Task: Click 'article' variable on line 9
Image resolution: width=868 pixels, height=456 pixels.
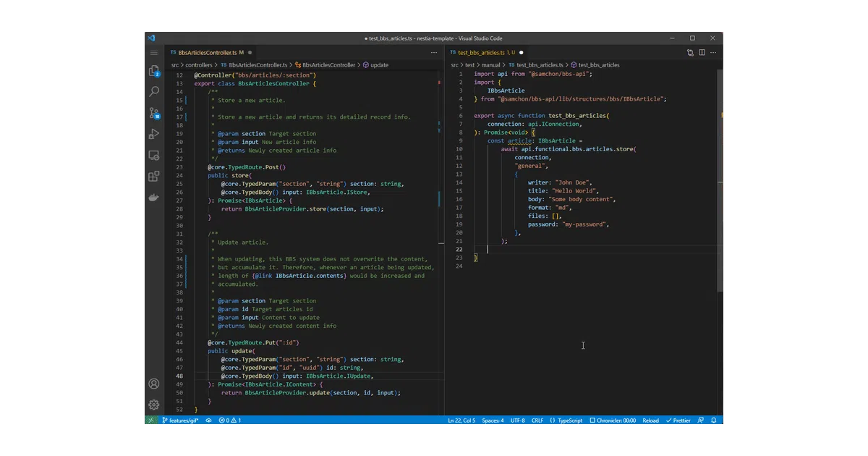Action: (x=519, y=140)
